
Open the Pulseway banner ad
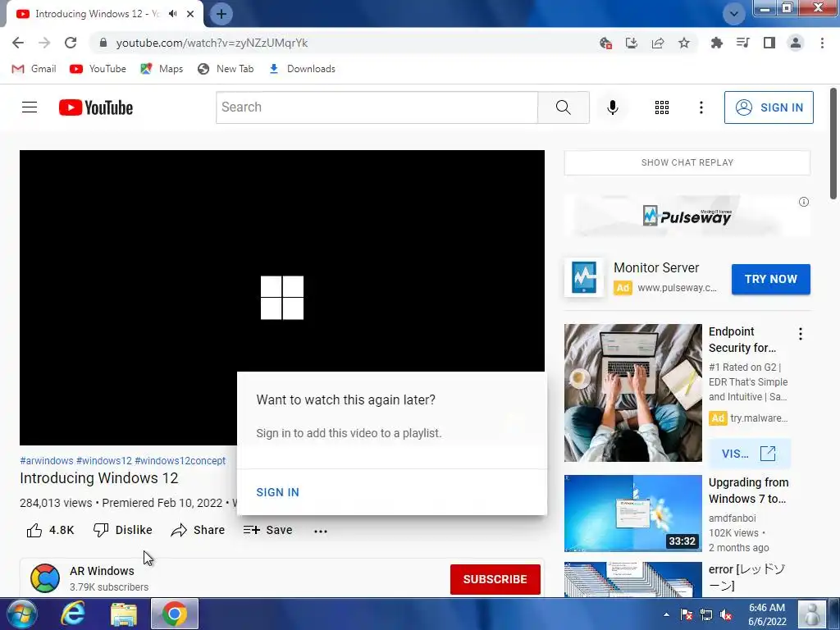tap(687, 216)
